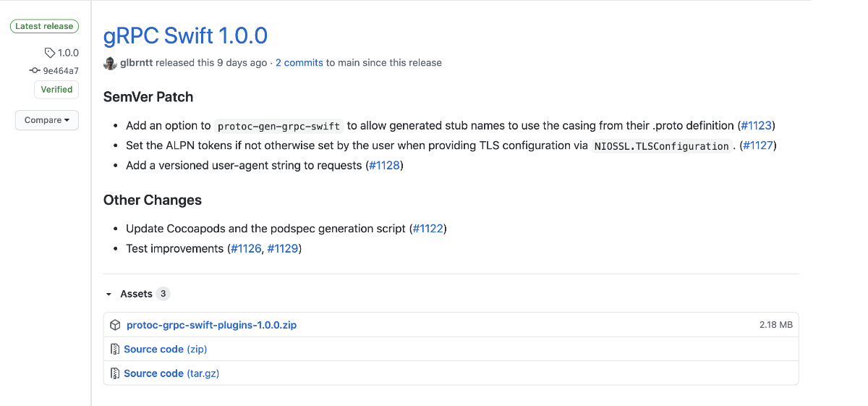
Task: Download Source code (zip)
Action: click(166, 350)
